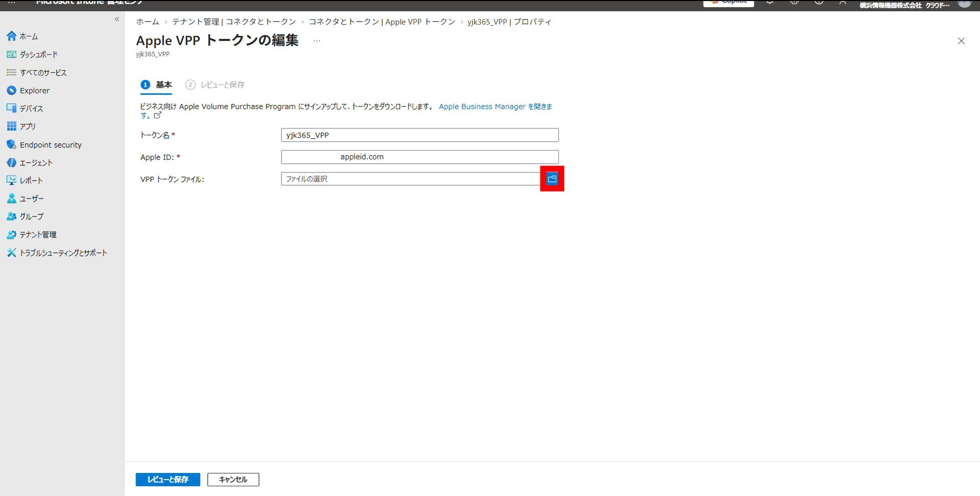Collapse the left navigation sidebar
Image resolution: width=980 pixels, height=496 pixels.
pyautogui.click(x=117, y=19)
